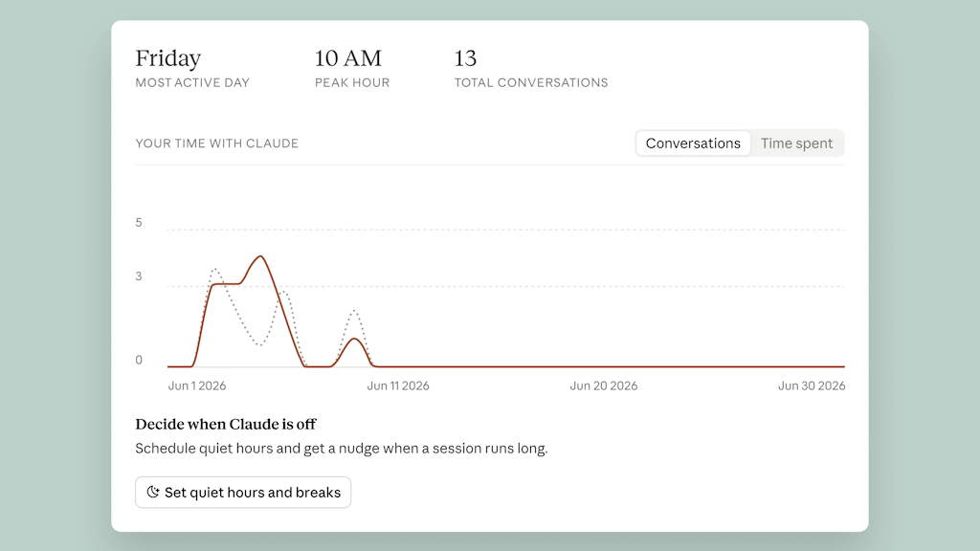Click the small second red peak near Jun 9
This screenshot has height=551, width=980.
(x=354, y=339)
